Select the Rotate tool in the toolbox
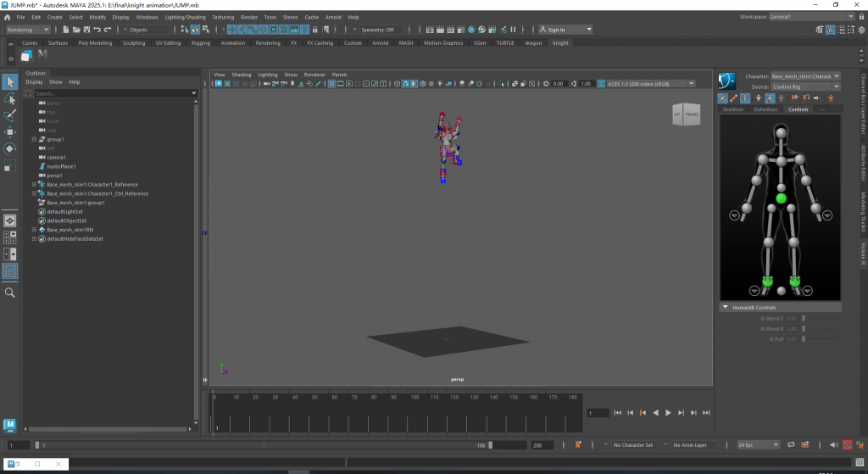 (10, 148)
